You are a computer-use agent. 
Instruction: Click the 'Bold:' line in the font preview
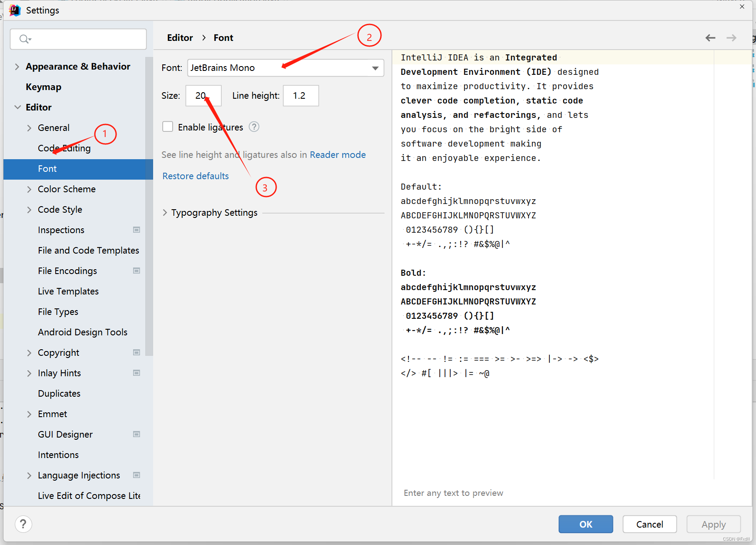(x=413, y=273)
